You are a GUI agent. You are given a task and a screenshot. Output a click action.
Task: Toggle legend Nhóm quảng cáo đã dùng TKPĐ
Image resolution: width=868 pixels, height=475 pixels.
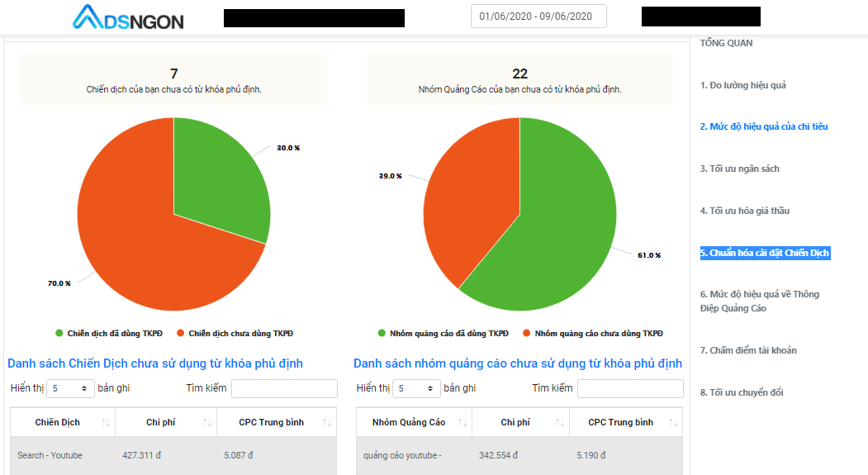click(443, 333)
